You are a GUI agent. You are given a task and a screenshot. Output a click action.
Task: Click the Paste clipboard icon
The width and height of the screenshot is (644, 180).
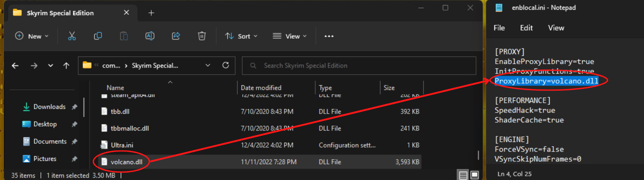point(124,36)
